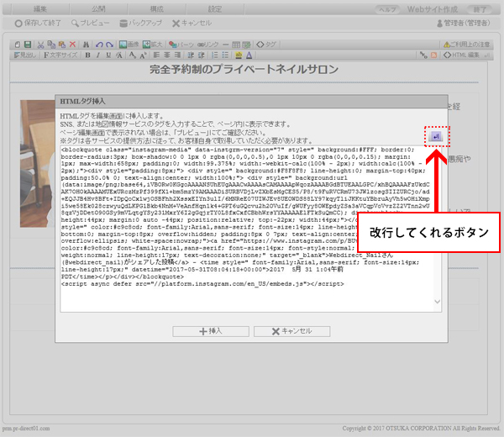The height and width of the screenshot is (437, 504).
Task: Click the dialog キャンセル button
Action: [291, 331]
